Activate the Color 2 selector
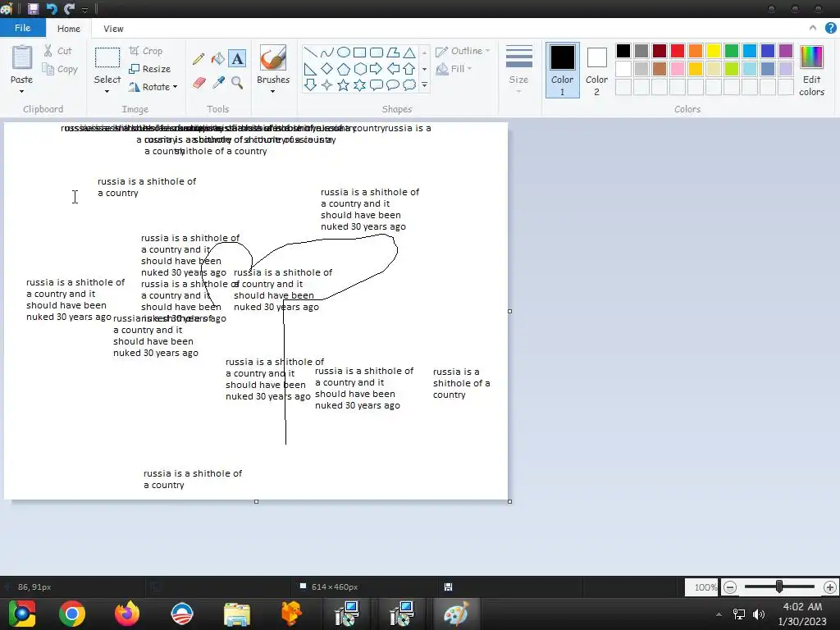Viewport: 840px width, 630px height. [x=597, y=71]
